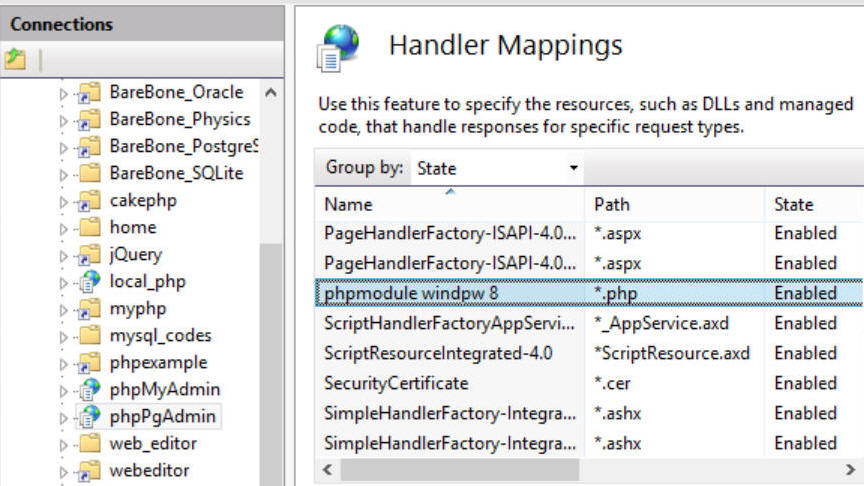Viewport: 864px width, 486px height.
Task: Select the web_editor folder in tree
Action: click(x=153, y=443)
